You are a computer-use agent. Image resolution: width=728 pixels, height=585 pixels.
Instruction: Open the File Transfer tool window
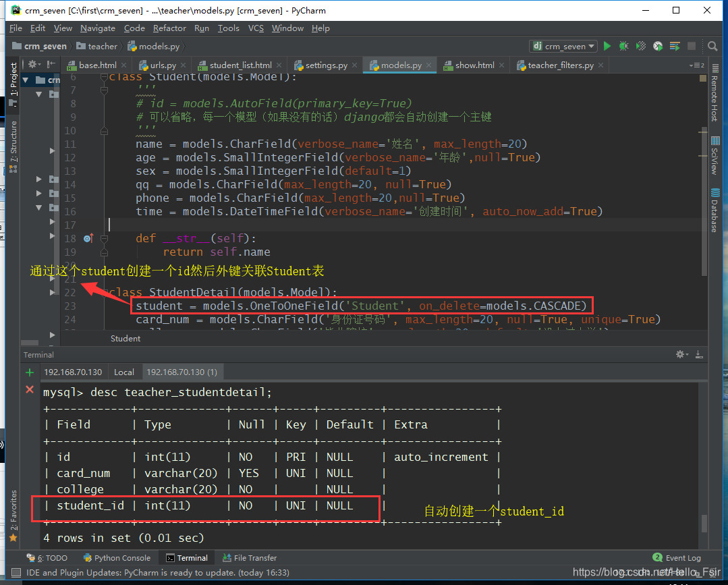[x=250, y=558]
